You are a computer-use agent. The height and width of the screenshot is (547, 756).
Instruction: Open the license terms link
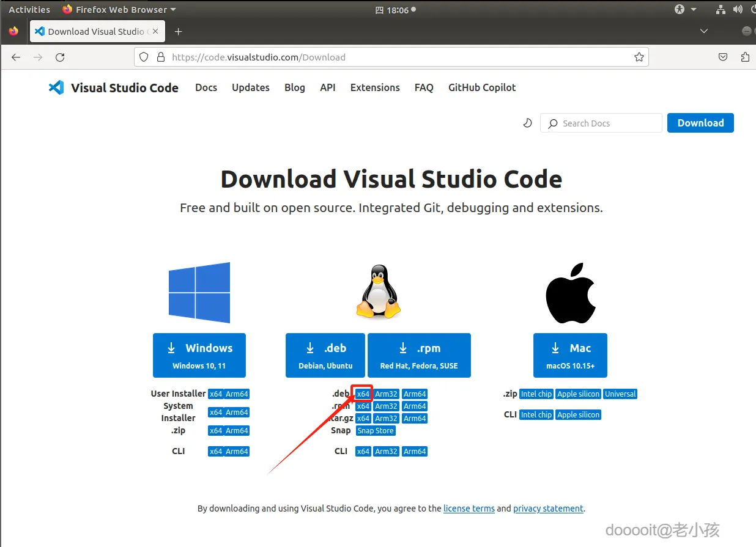point(469,508)
